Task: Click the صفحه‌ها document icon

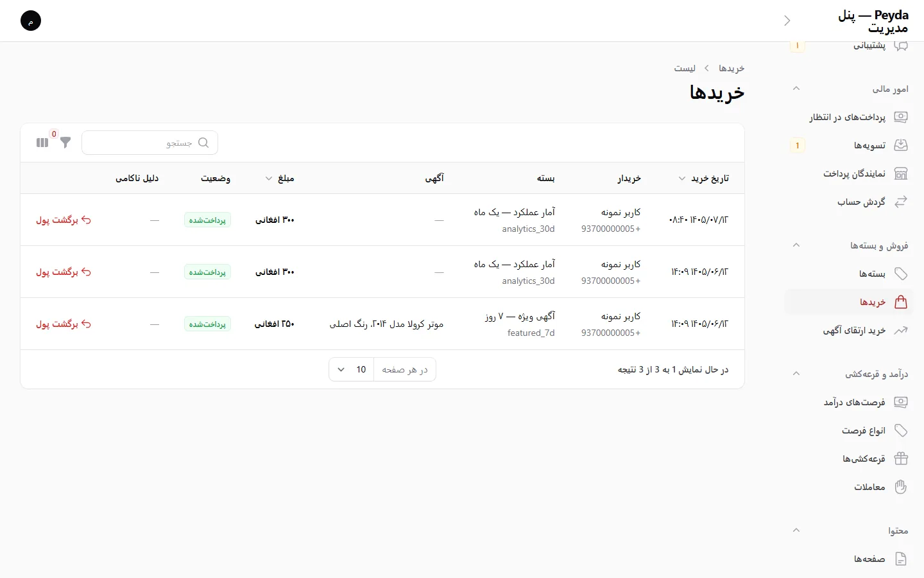Action: click(x=901, y=559)
